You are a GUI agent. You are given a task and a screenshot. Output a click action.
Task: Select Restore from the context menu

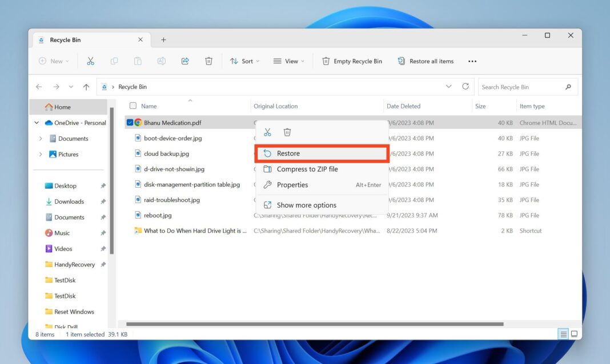tap(288, 153)
